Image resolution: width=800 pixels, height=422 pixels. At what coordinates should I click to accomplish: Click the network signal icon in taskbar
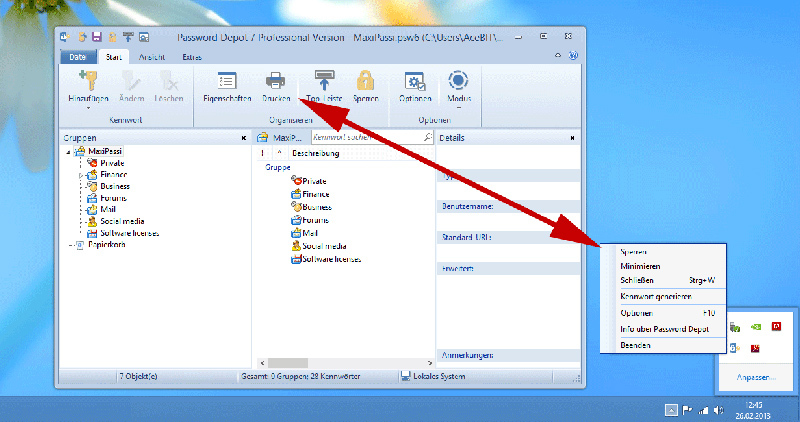(x=703, y=410)
